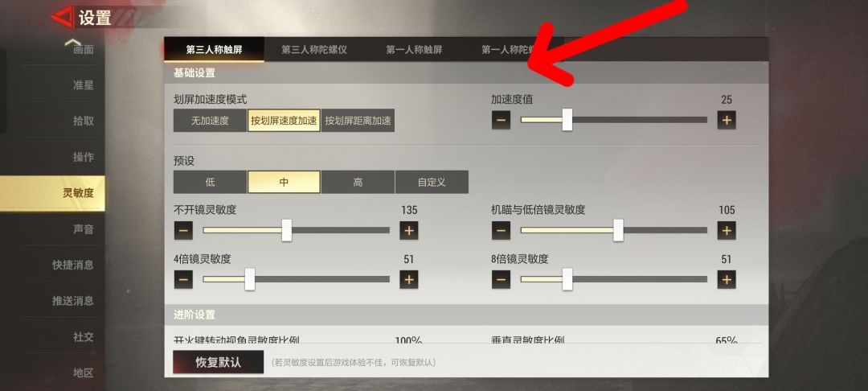Open the 声音 settings category
The width and height of the screenshot is (868, 391).
(x=83, y=228)
